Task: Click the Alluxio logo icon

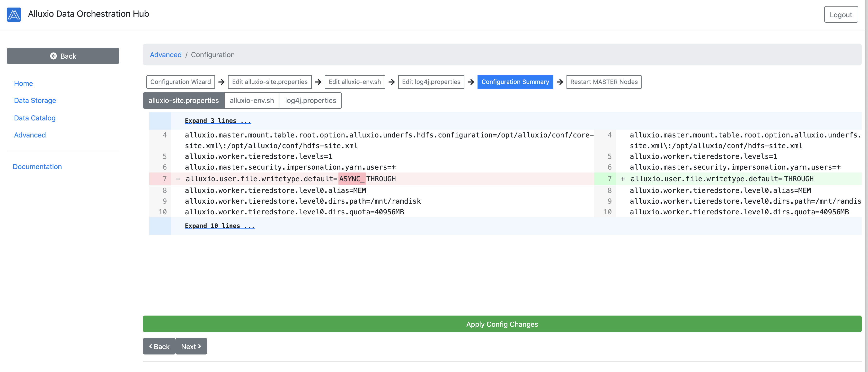Action: pos(14,15)
